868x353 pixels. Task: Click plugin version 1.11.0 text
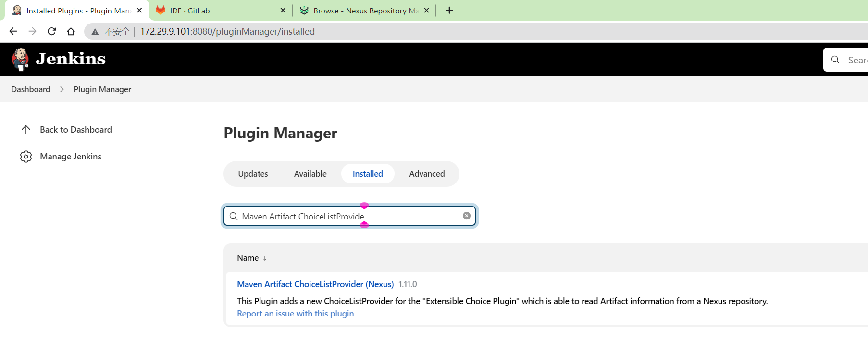click(408, 284)
